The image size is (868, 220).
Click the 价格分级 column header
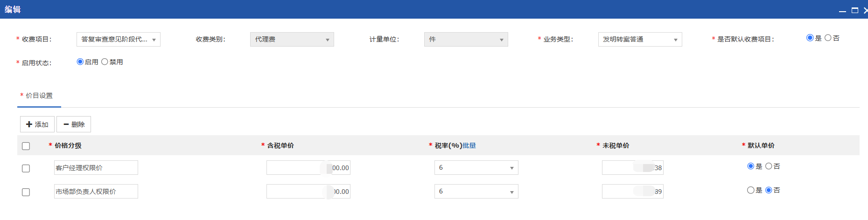68,145
